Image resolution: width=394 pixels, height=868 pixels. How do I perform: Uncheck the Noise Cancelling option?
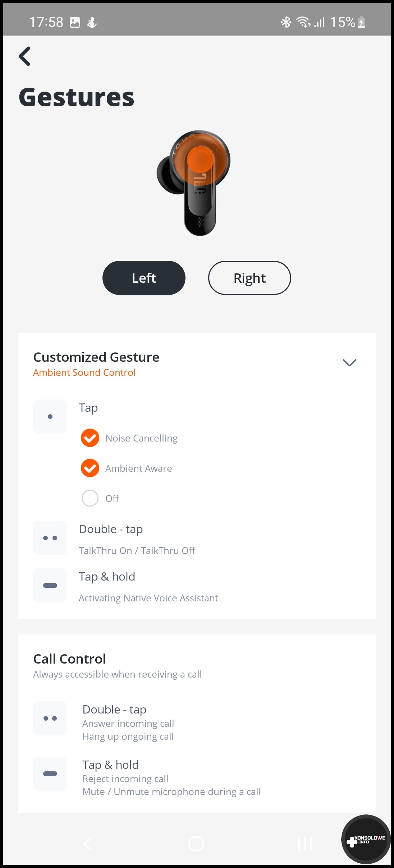pyautogui.click(x=90, y=438)
